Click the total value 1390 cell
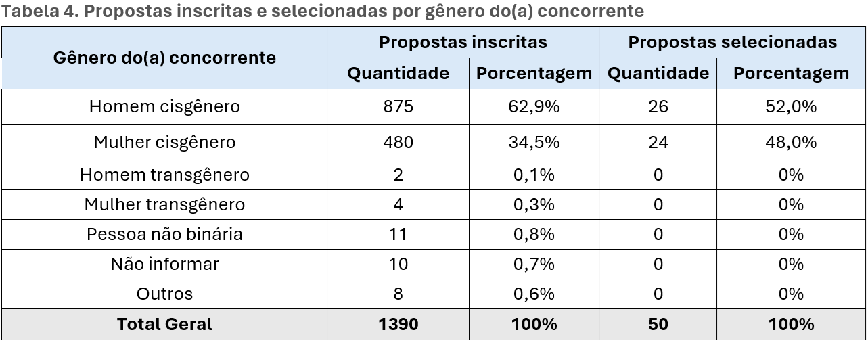Screen dimensions: 868x343 (398, 324)
